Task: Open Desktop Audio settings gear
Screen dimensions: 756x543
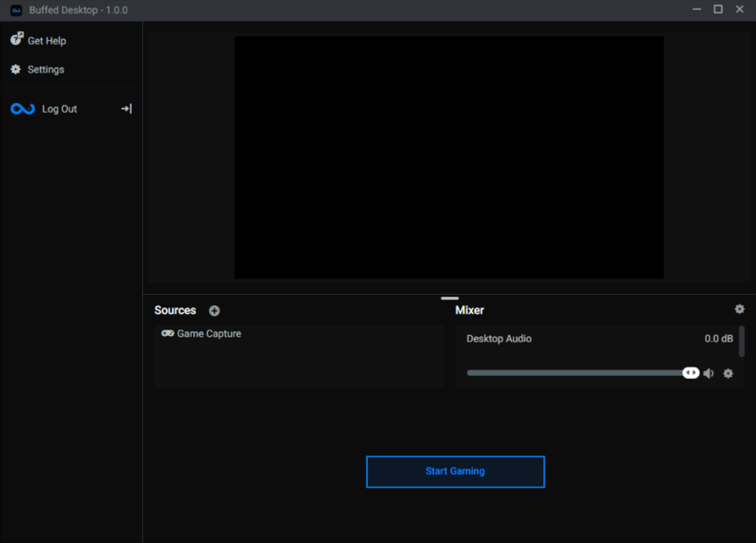Action: pyautogui.click(x=728, y=374)
